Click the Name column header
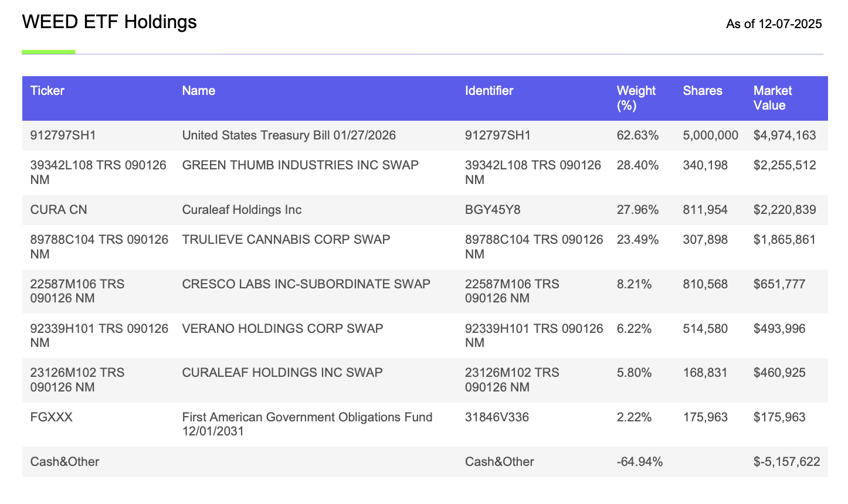Screen dimensions: 848x504 coord(198,91)
